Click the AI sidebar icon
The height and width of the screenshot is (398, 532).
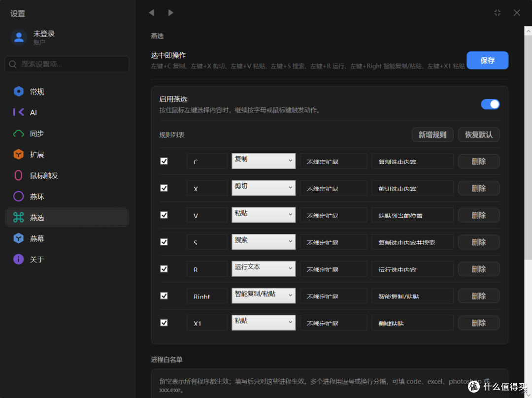click(x=18, y=112)
